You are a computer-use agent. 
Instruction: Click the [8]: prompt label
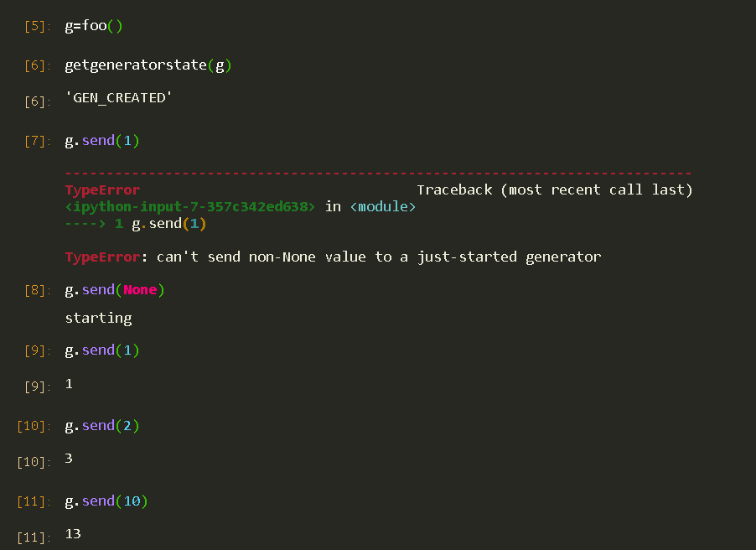[x=37, y=290]
